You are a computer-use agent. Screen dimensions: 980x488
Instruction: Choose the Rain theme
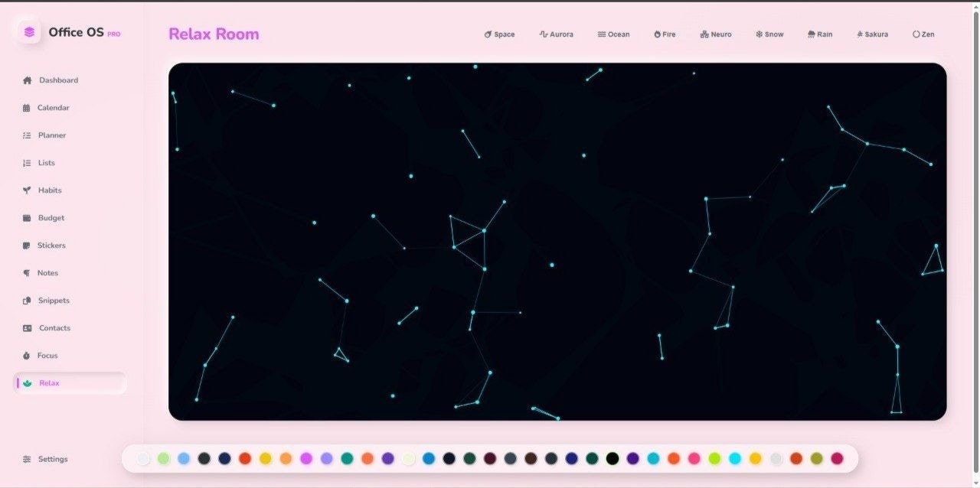[x=820, y=34]
